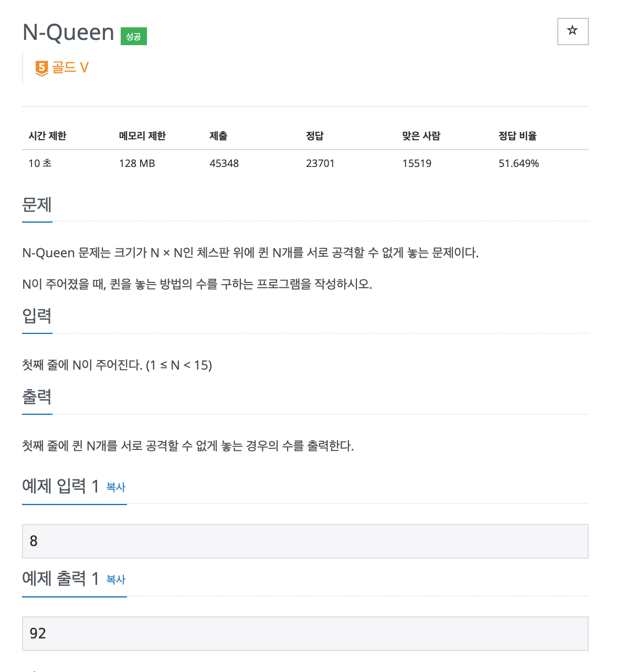Click the 시간 제한 column header

click(x=47, y=136)
